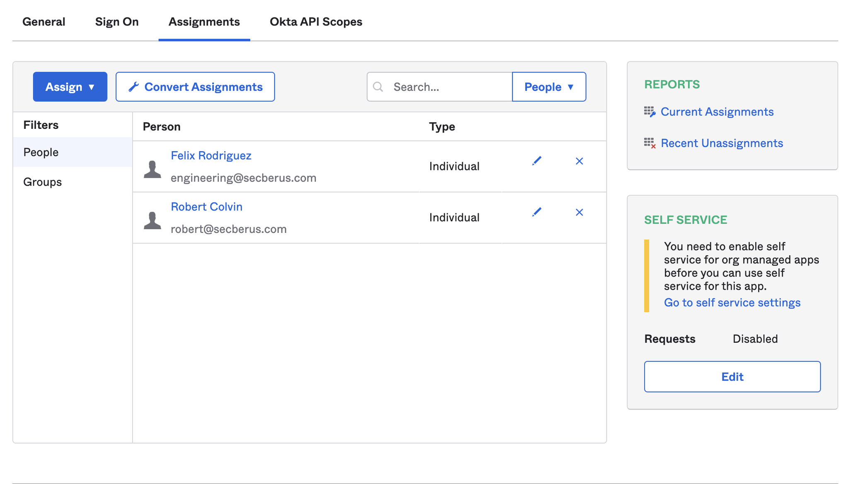Click Felix Rodriguez's avatar icon
Image resolution: width=868 pixels, height=484 pixels.
pyautogui.click(x=153, y=169)
